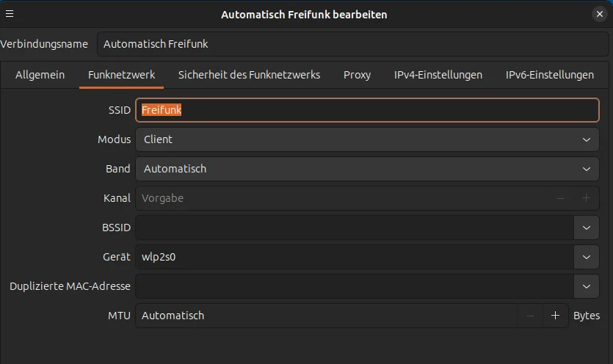Click the Verbindungsname label
The height and width of the screenshot is (364, 613).
pyautogui.click(x=44, y=44)
